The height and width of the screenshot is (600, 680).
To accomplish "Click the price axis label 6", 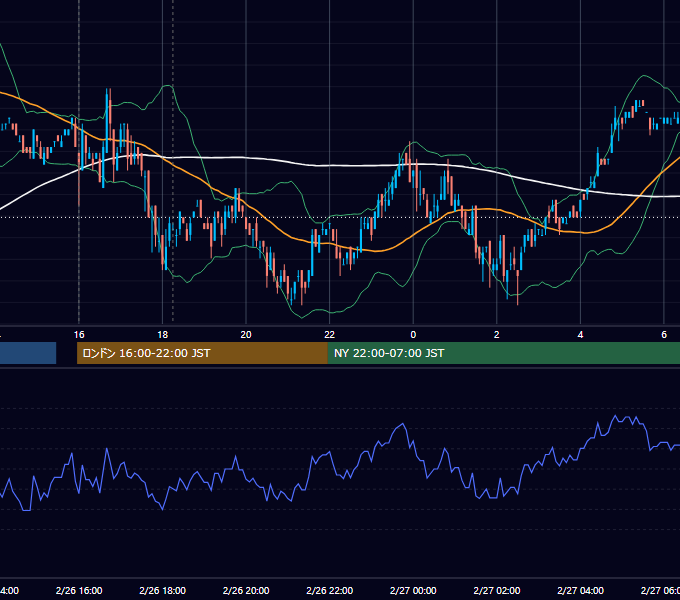I will 664,335.
